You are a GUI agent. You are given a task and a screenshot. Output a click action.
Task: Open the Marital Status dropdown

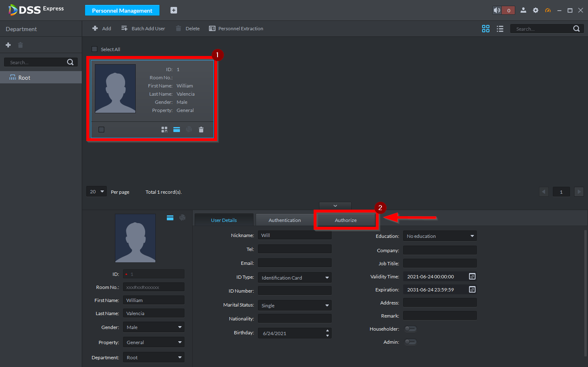[294, 306]
